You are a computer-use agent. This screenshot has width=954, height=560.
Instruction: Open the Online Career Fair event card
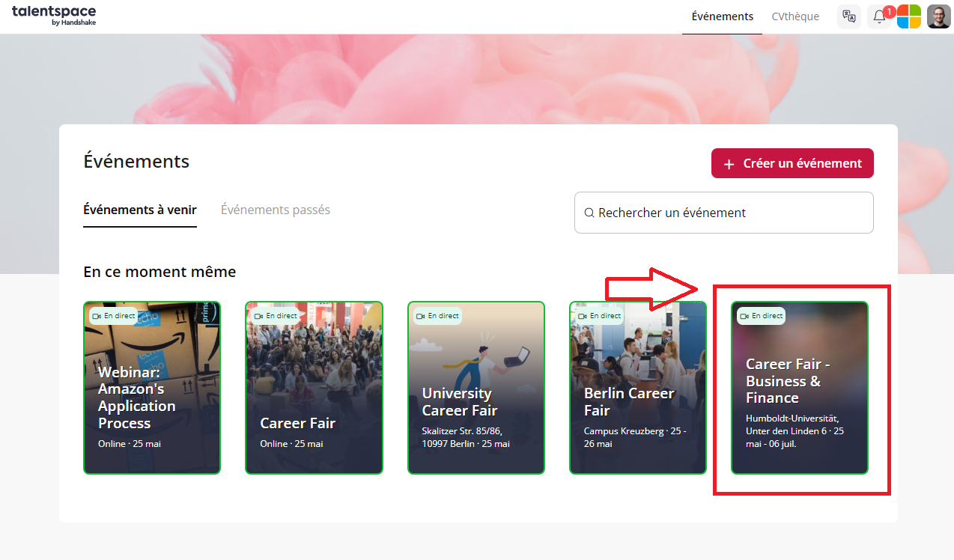pos(314,388)
